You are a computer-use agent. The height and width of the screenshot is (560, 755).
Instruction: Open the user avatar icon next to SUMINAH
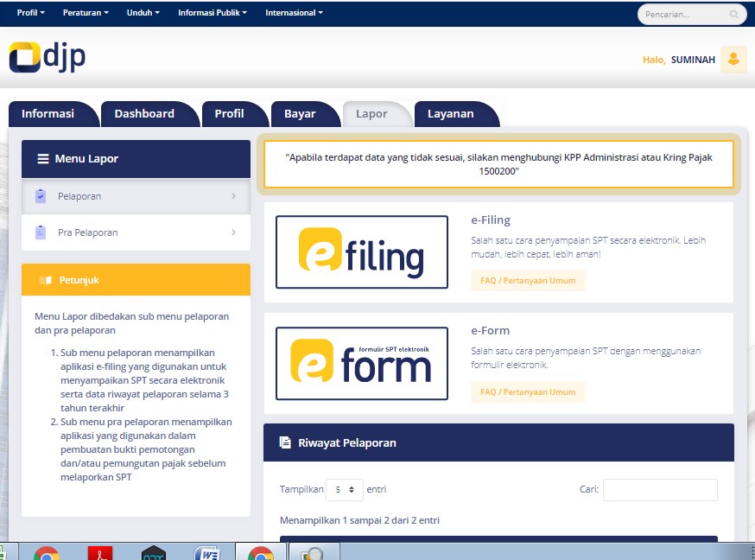(733, 60)
